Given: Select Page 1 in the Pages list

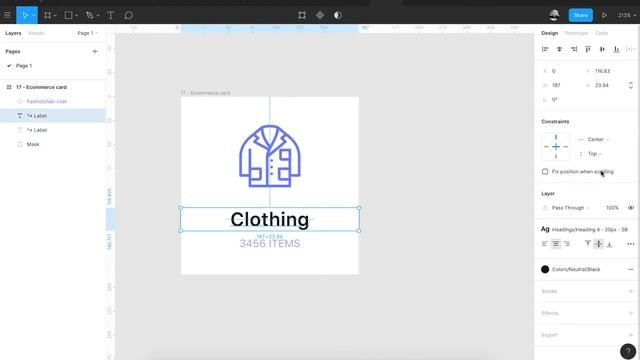Looking at the screenshot, I should 24,66.
